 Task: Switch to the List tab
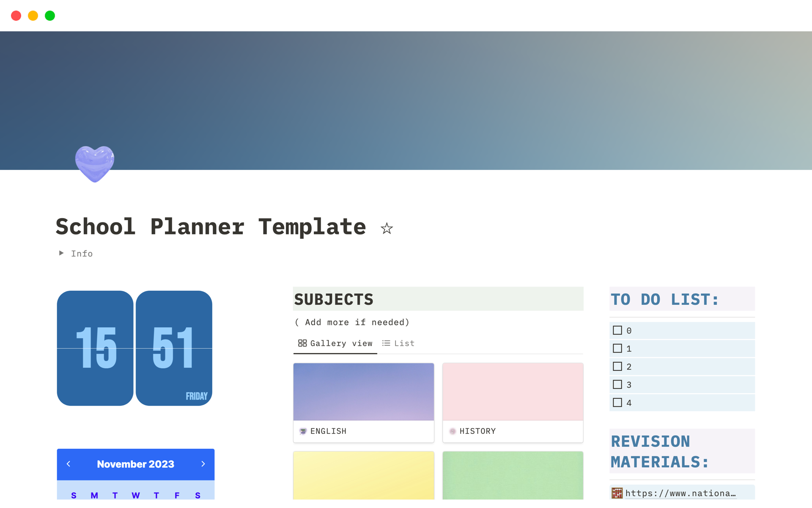pyautogui.click(x=404, y=343)
